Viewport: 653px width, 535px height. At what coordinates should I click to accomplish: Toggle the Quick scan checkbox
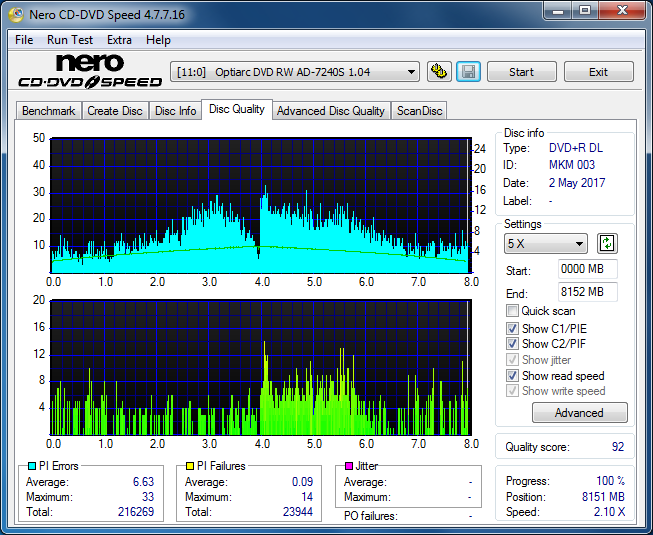pyautogui.click(x=512, y=311)
